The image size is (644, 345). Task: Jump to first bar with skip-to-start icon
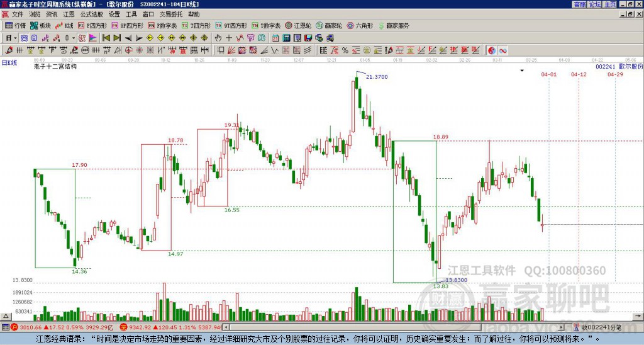tap(106, 38)
